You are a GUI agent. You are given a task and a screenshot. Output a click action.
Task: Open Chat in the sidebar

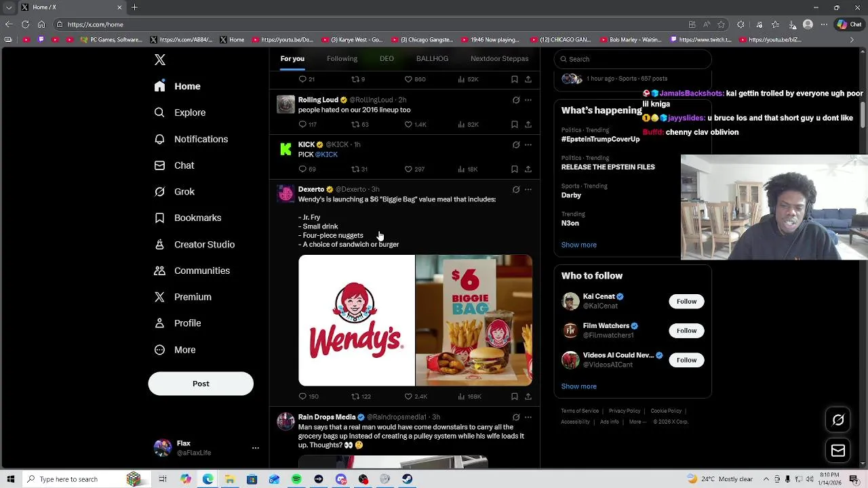point(174,165)
